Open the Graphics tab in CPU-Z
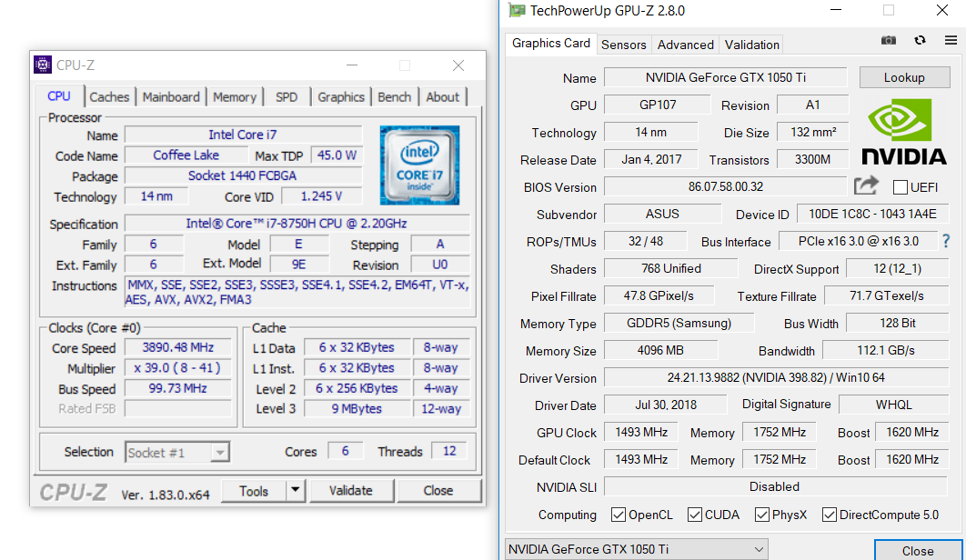Screen dimensions: 966x560 (x=341, y=96)
